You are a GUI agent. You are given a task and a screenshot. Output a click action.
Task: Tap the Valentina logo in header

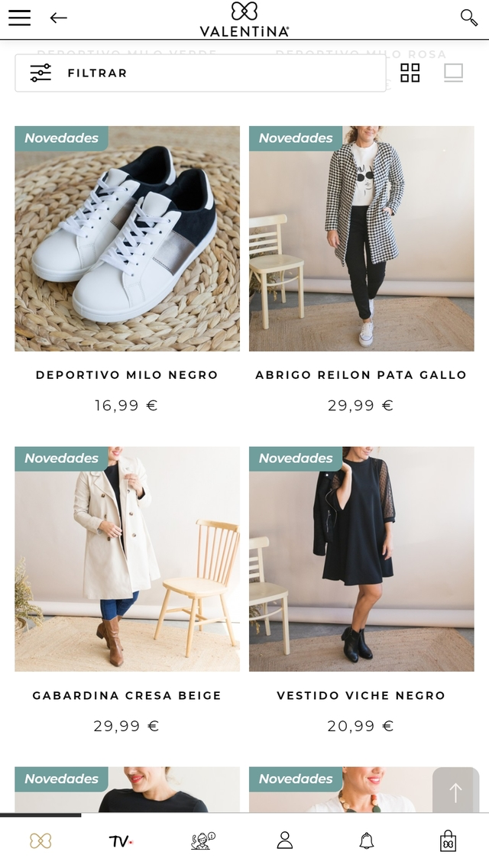pyautogui.click(x=244, y=19)
